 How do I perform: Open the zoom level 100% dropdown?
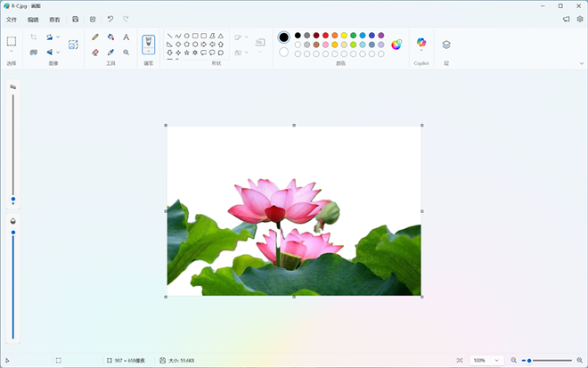click(486, 360)
